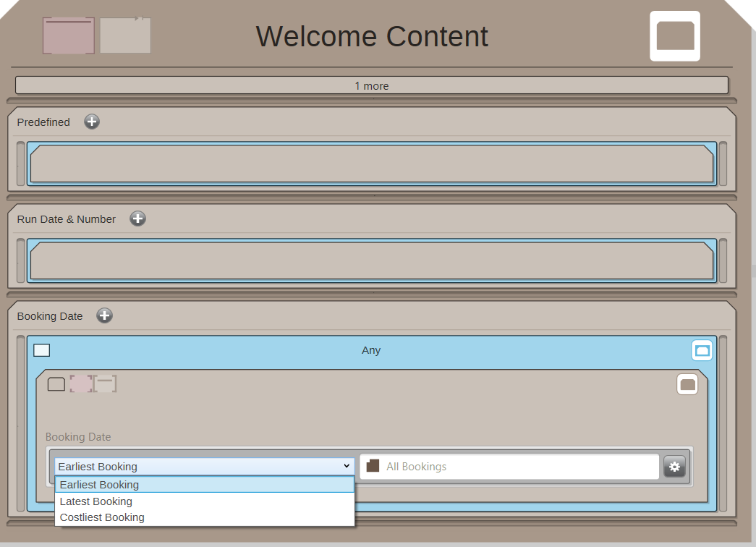Click the 'Predefined' section label
The width and height of the screenshot is (756, 547).
coord(43,122)
